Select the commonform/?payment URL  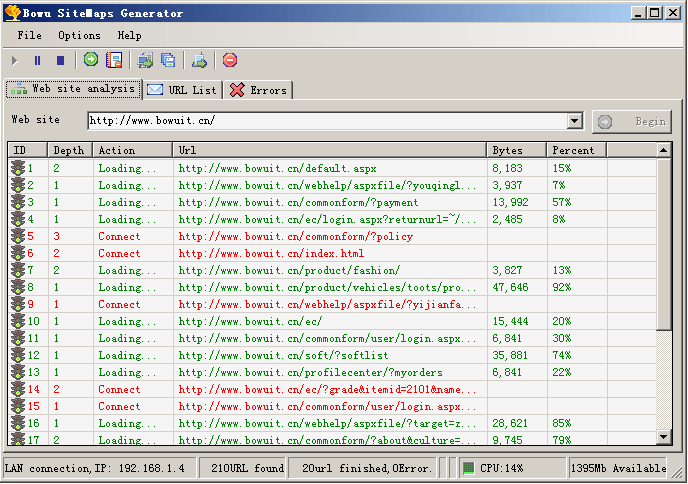tap(298, 202)
